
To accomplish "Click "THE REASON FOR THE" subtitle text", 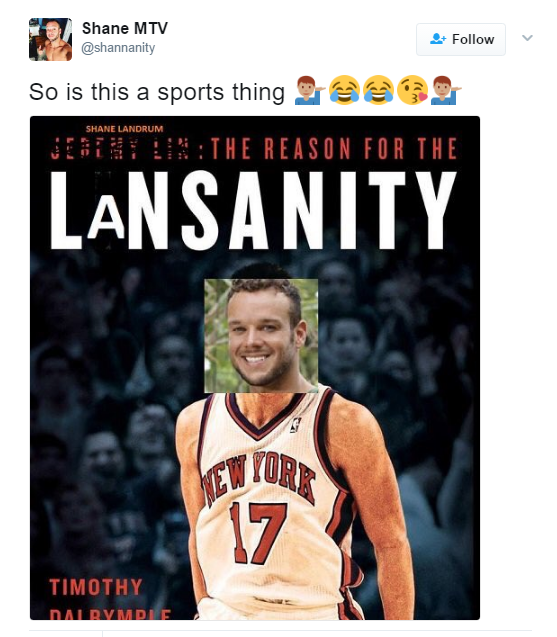I will (x=334, y=148).
